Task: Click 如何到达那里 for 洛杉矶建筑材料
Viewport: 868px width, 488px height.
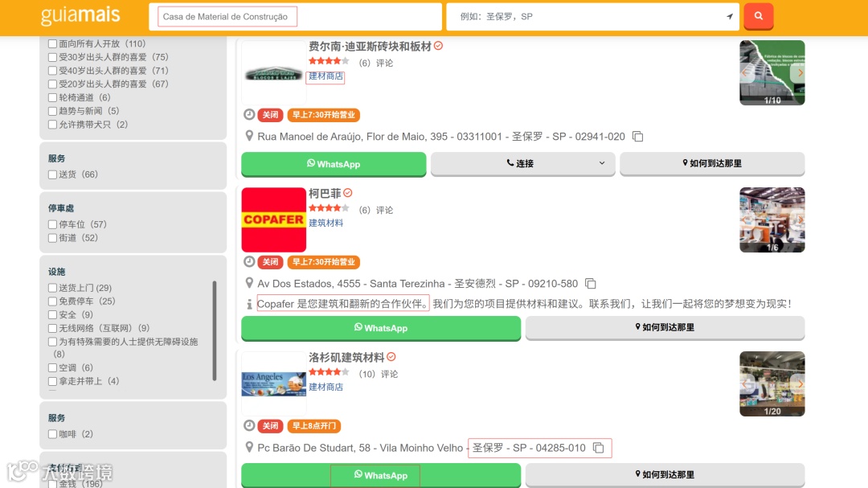Action: [x=665, y=474]
